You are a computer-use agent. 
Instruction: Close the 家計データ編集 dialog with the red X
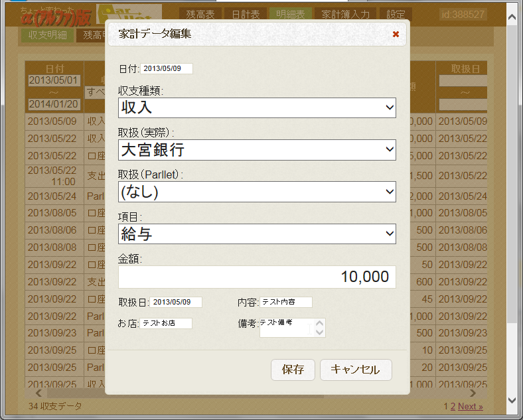[396, 34]
